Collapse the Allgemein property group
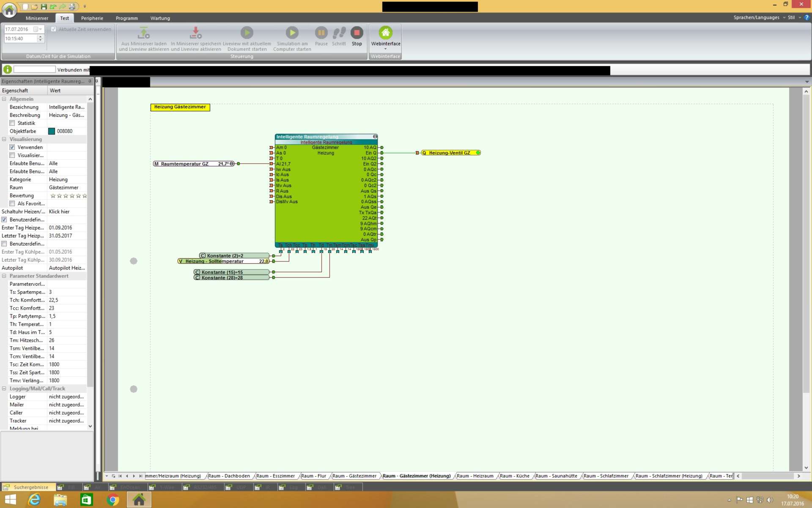 4,99
